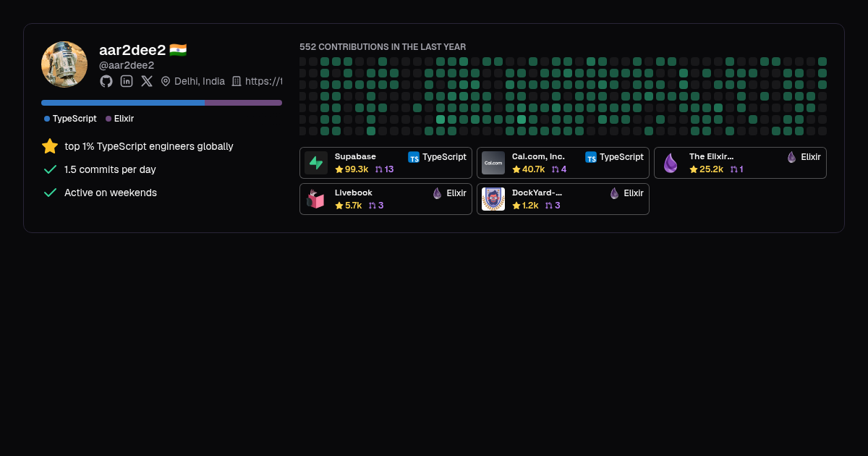This screenshot has width=868, height=456.
Task: Click the Delhi, India location text
Action: pyautogui.click(x=200, y=81)
